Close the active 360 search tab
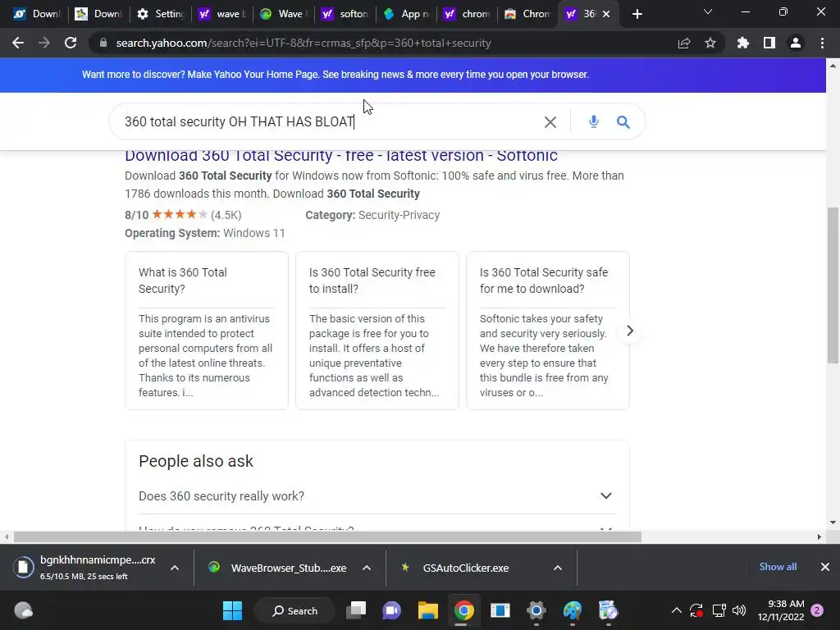The width and height of the screenshot is (840, 630). 606,14
